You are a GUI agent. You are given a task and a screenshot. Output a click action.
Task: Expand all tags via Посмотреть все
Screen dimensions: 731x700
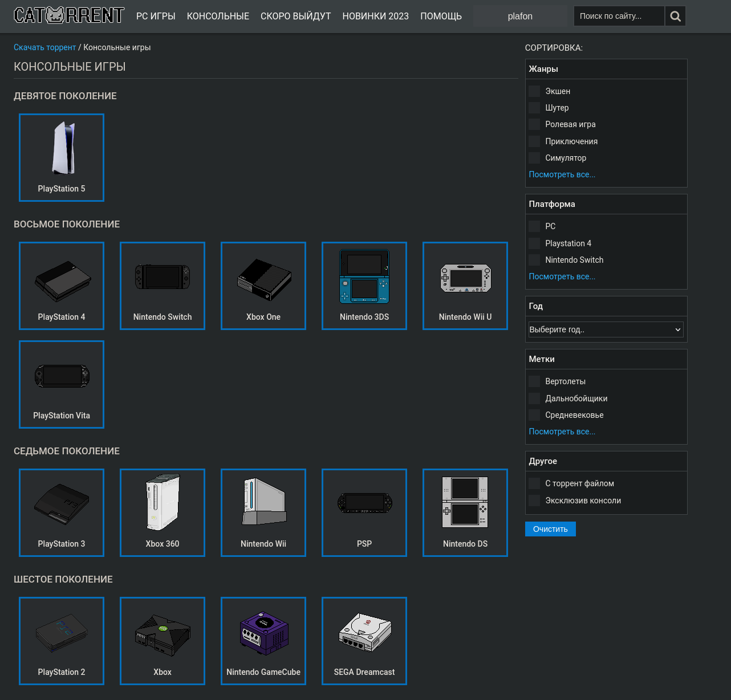(562, 432)
